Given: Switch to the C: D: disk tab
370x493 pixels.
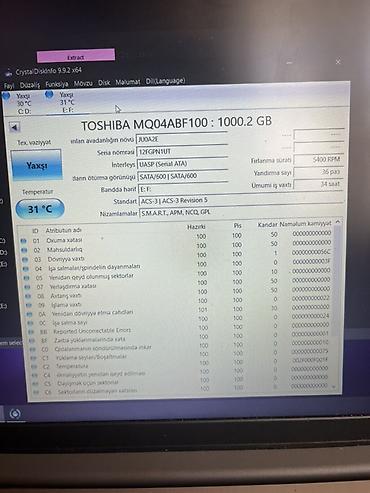Looking at the screenshot, I should pos(23,104).
